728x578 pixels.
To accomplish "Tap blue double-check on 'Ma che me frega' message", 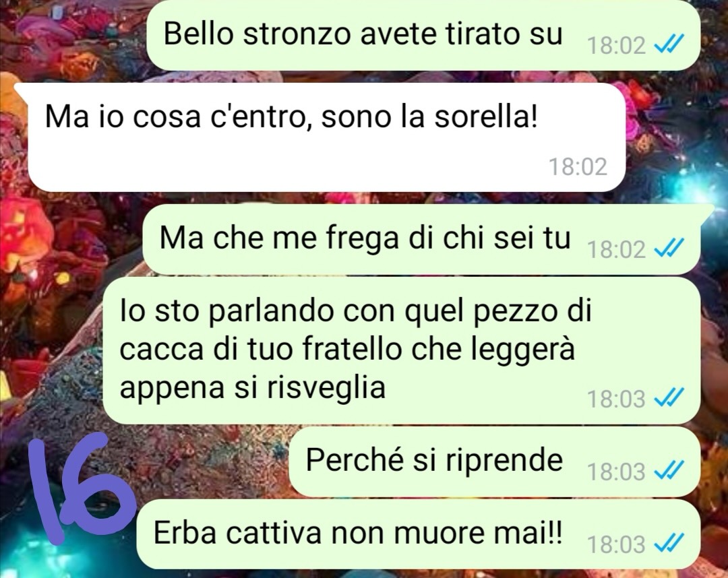I will coord(668,249).
